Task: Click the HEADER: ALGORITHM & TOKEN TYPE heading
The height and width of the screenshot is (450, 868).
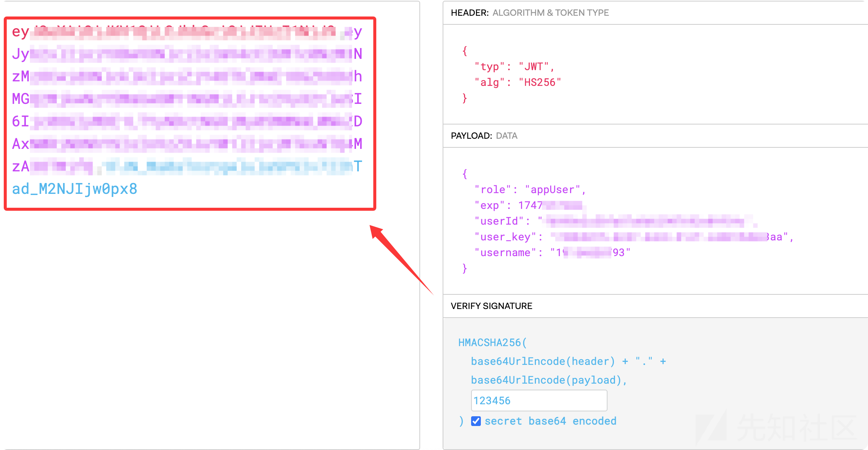Action: point(530,13)
